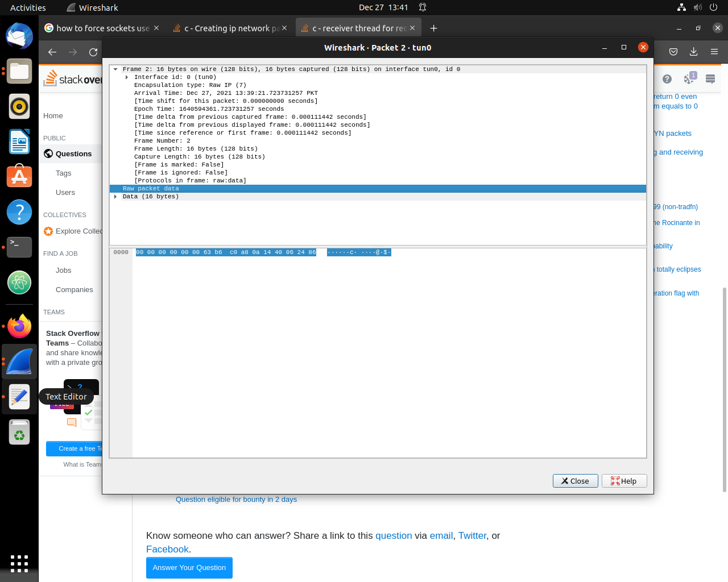Open the Terminal from the dock

click(19, 247)
